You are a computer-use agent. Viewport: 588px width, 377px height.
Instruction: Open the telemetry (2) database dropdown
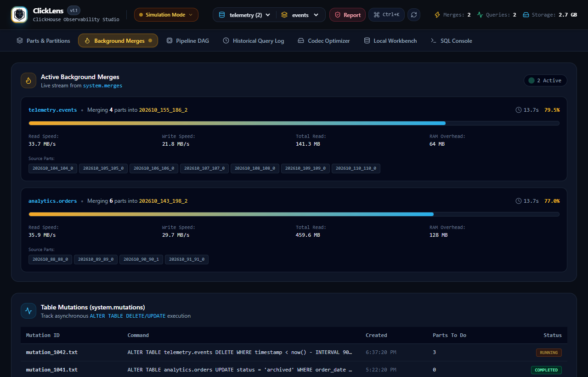[x=244, y=15]
